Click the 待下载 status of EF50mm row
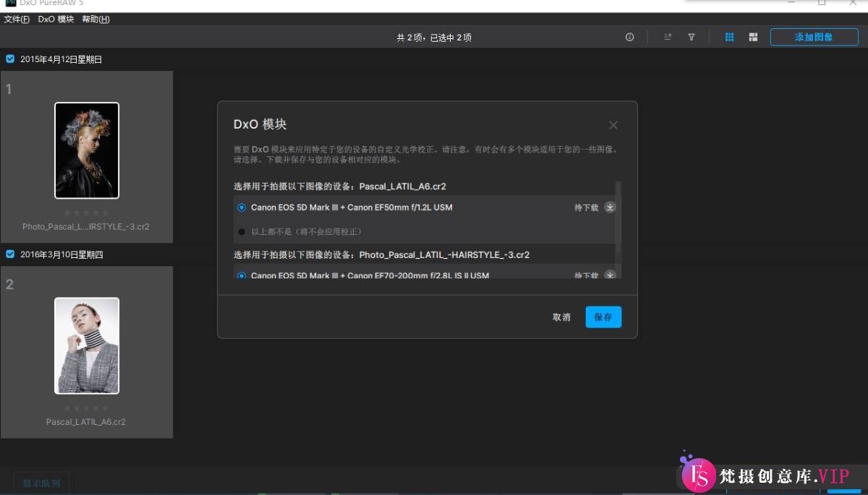This screenshot has height=495, width=868. click(587, 207)
